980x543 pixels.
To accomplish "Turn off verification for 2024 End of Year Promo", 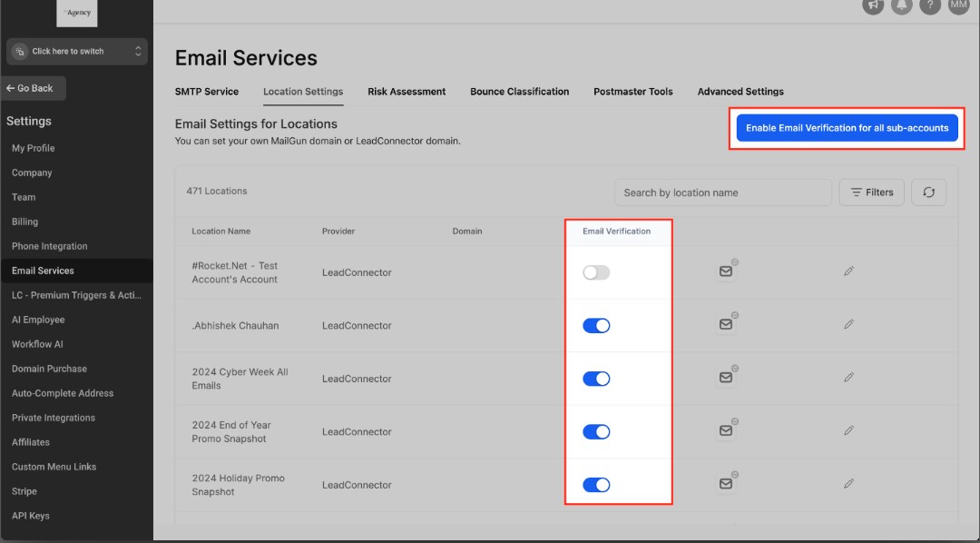I will tap(596, 432).
